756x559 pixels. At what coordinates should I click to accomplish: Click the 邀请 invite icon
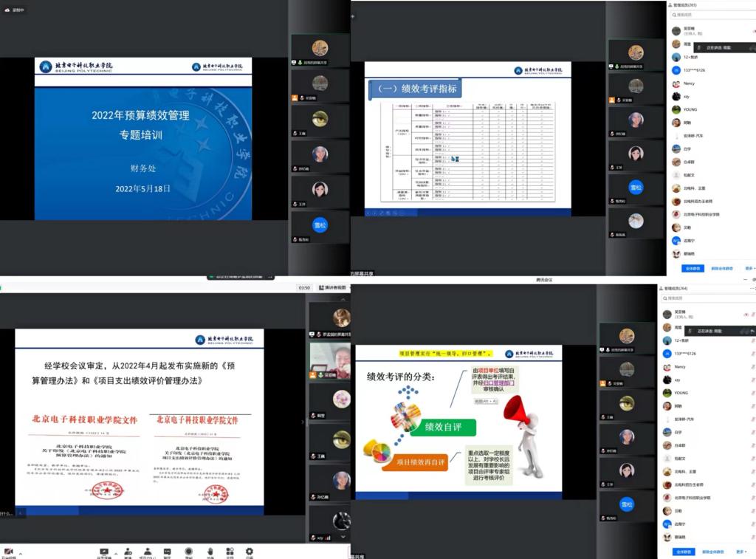click(127, 551)
